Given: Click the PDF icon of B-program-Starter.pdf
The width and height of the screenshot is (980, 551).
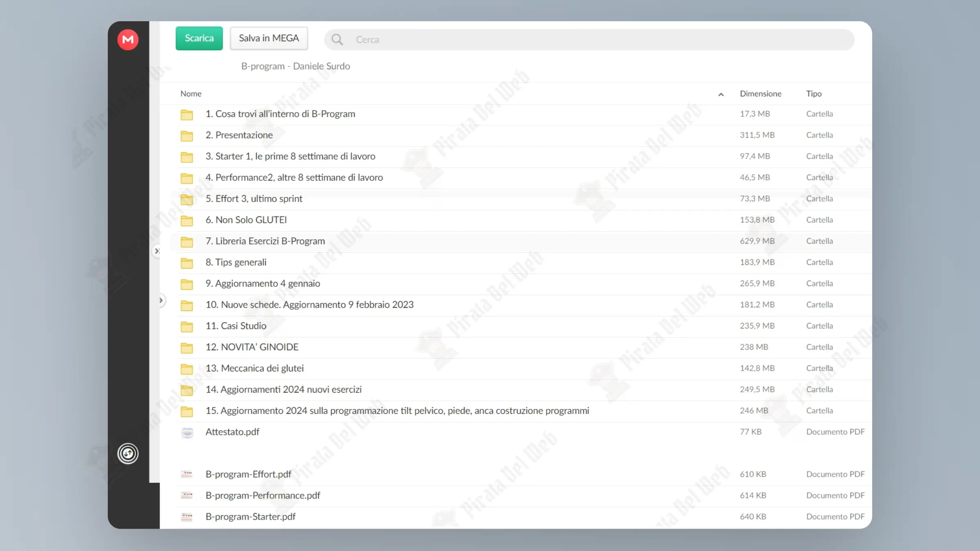Looking at the screenshot, I should [187, 517].
